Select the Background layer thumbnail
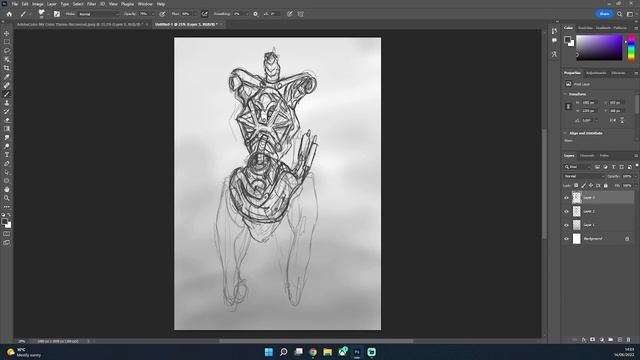The height and width of the screenshot is (360, 640). pyautogui.click(x=576, y=239)
